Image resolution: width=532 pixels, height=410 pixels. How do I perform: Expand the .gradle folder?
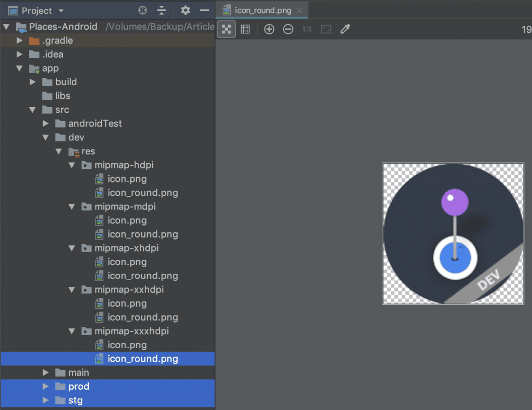20,41
